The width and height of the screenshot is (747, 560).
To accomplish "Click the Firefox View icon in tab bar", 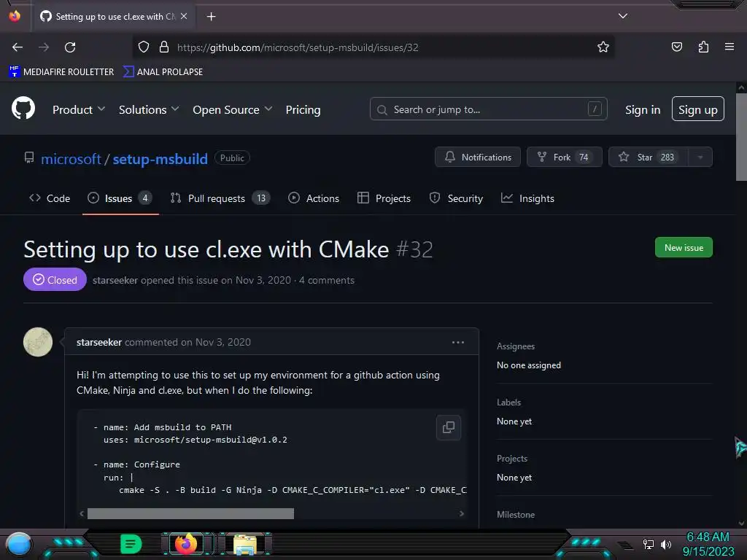I will click(15, 16).
